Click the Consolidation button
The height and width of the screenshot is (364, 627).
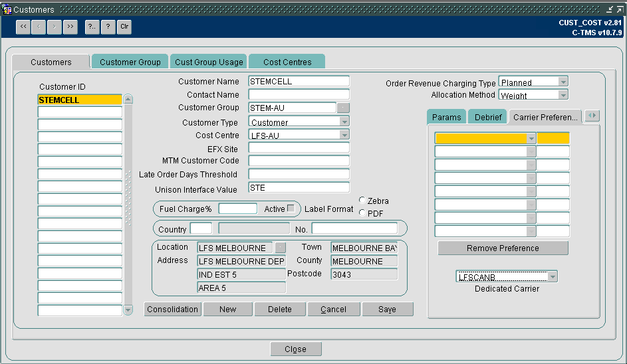coord(172,310)
